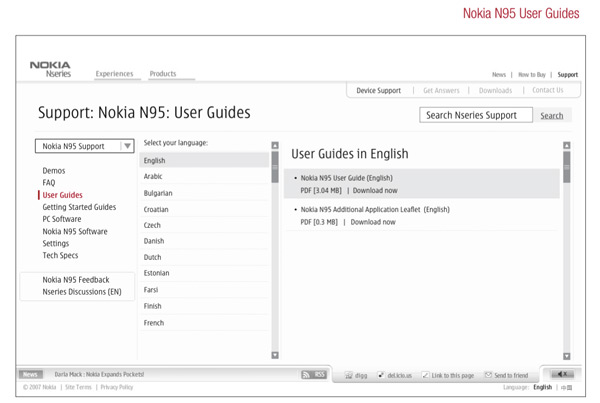Click the Search Nseries Support field
The image size is (600, 403).
point(476,115)
